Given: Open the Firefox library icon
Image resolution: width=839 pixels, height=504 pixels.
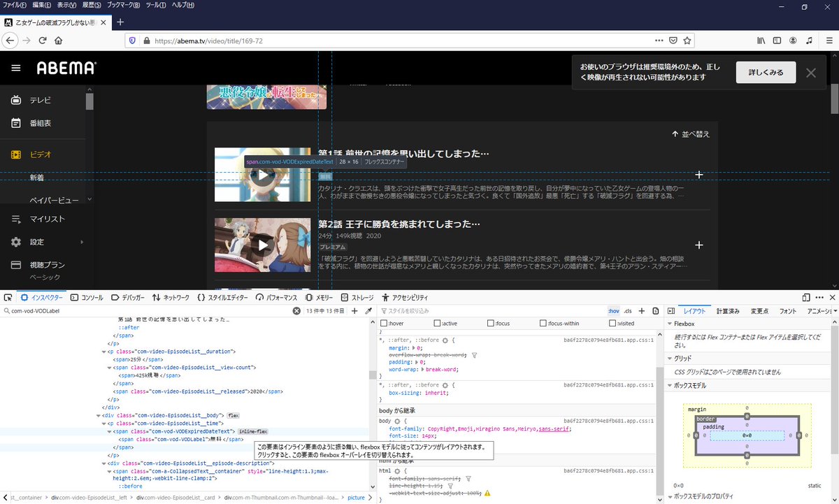Looking at the screenshot, I should pos(761,41).
